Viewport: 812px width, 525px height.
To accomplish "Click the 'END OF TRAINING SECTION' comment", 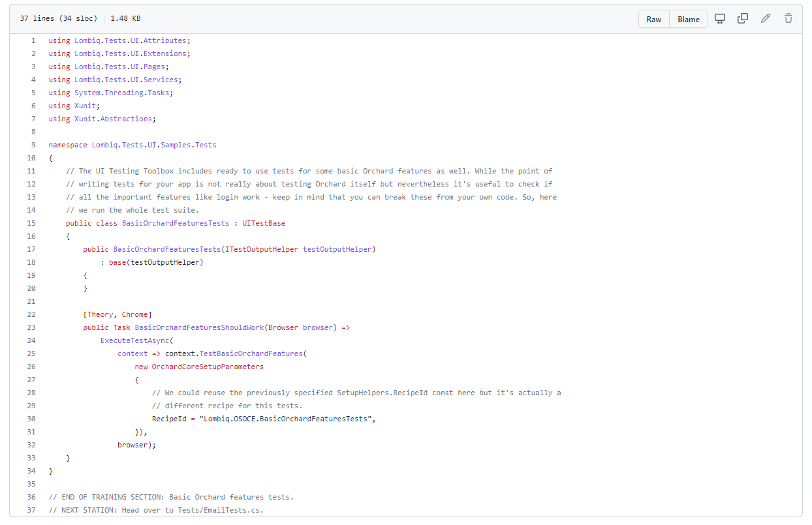I will pyautogui.click(x=171, y=497).
